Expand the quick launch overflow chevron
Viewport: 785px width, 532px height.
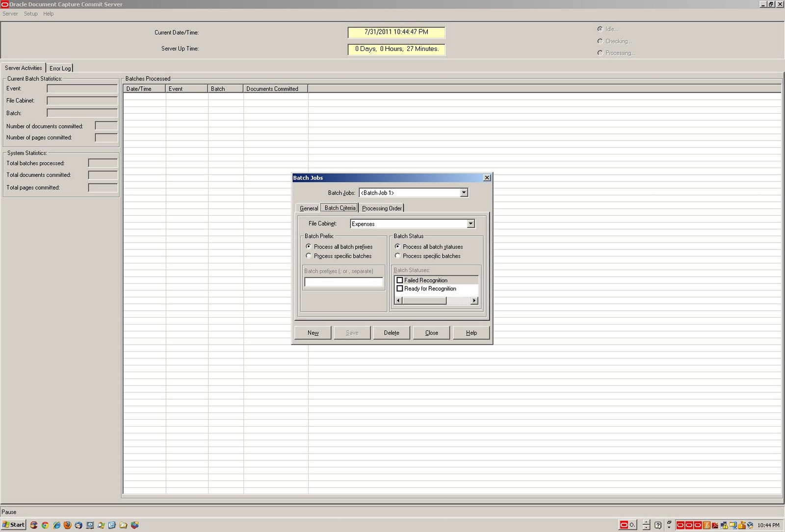pos(669,527)
